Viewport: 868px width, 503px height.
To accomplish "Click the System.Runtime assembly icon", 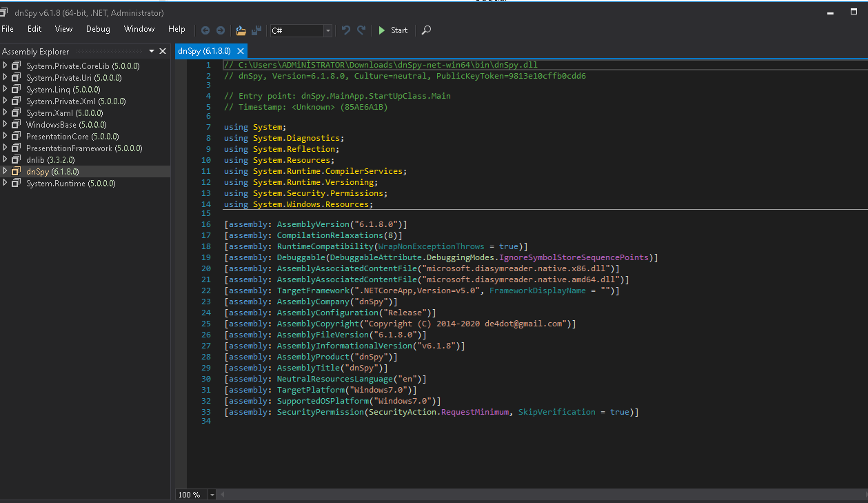I will pyautogui.click(x=17, y=183).
